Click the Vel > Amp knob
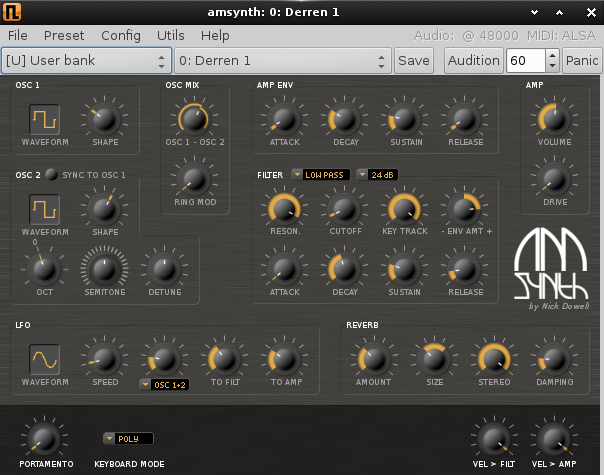604x475 pixels. [554, 439]
